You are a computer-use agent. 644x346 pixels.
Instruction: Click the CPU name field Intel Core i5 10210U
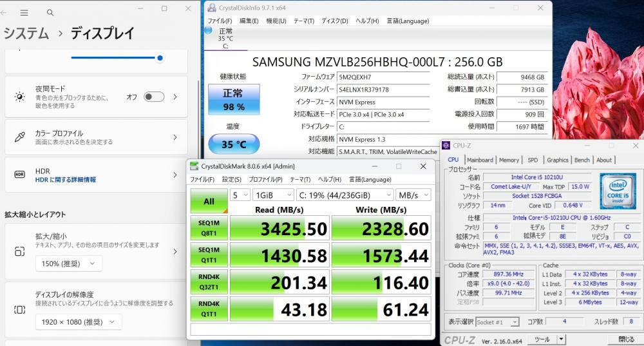tap(537, 177)
